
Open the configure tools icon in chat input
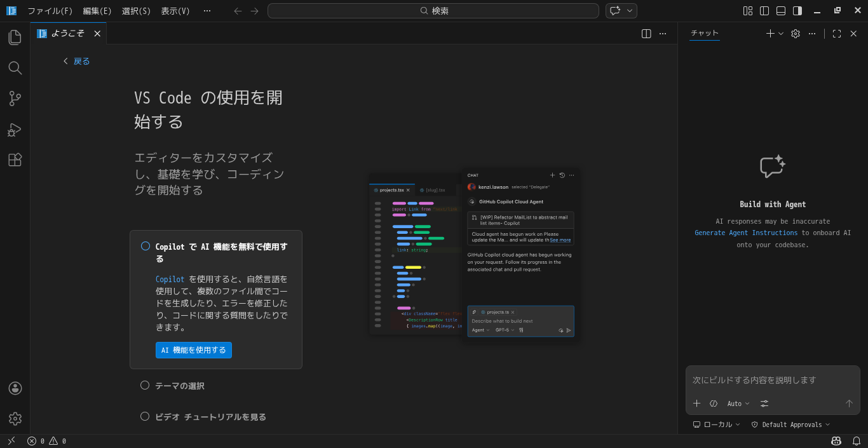tap(764, 404)
